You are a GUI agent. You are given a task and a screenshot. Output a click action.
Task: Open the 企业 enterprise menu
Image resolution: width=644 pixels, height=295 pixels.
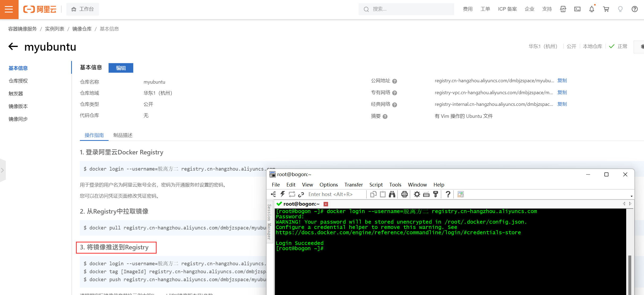(x=529, y=9)
